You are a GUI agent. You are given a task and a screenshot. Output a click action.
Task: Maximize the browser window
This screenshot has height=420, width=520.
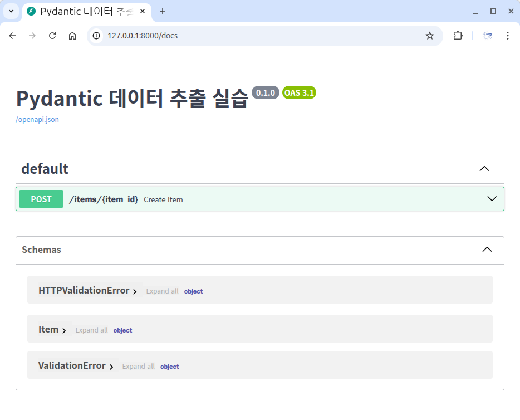[493, 11]
